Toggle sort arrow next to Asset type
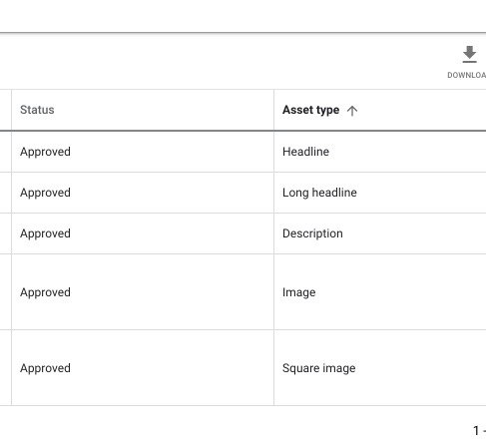The width and height of the screenshot is (486, 448). 352,111
